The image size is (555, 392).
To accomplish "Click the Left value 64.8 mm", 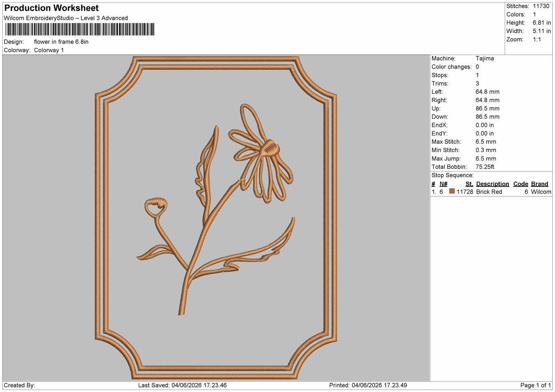I will coord(487,92).
